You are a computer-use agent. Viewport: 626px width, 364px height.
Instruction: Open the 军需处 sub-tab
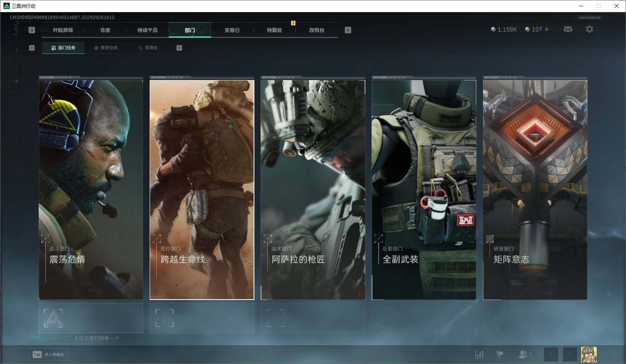pyautogui.click(x=148, y=48)
